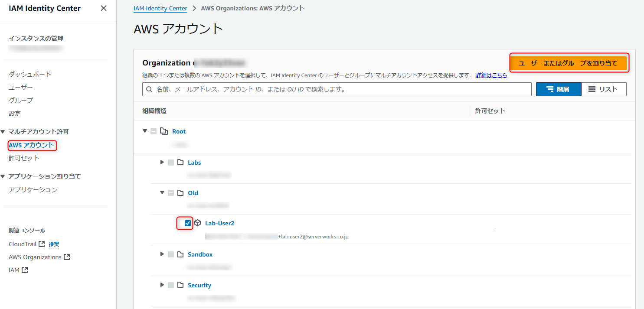Open ユーザー in the sidebar
Screen dimensions: 644x309
click(21, 87)
